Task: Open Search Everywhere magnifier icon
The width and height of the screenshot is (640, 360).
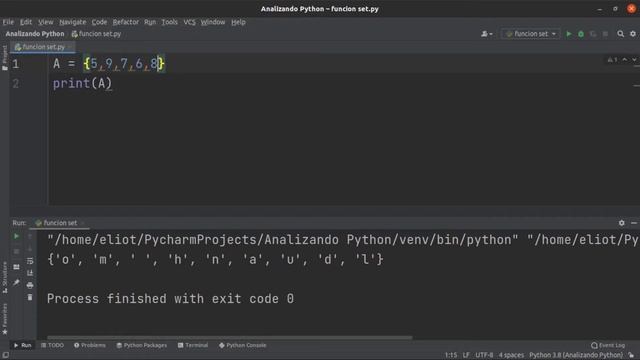Action: coord(620,34)
